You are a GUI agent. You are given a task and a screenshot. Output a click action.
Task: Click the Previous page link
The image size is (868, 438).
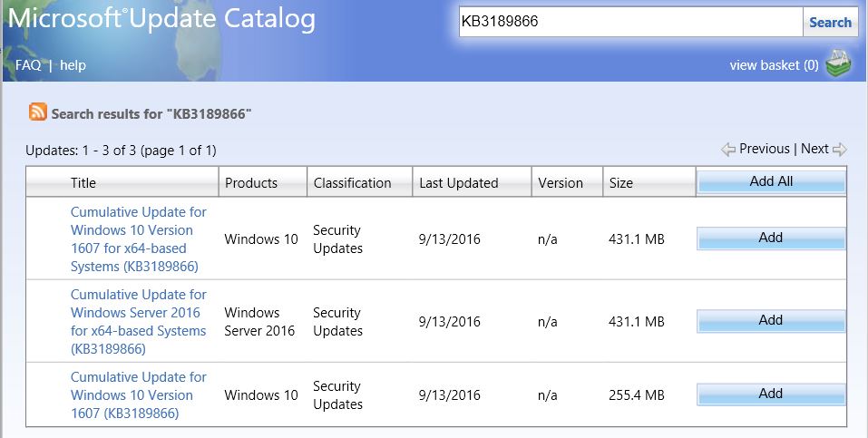(765, 149)
